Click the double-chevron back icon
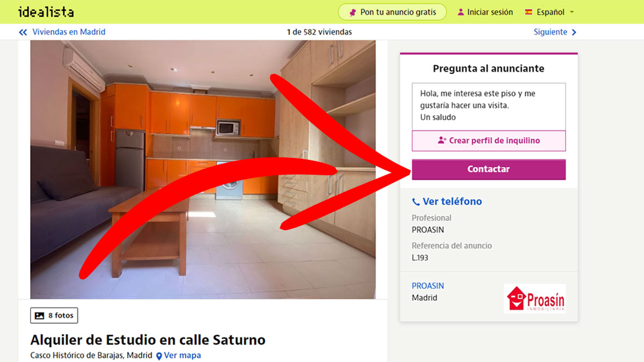644x362 pixels. click(x=23, y=32)
